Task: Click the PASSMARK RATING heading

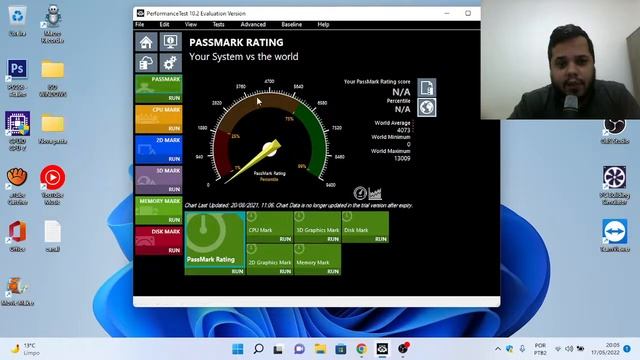Action: click(236, 42)
